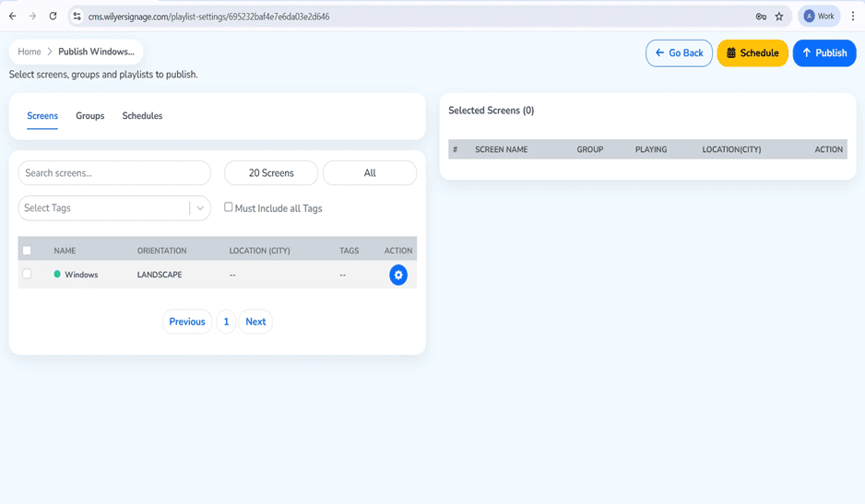Open the All filter selector
The height and width of the screenshot is (504, 865).
[370, 173]
